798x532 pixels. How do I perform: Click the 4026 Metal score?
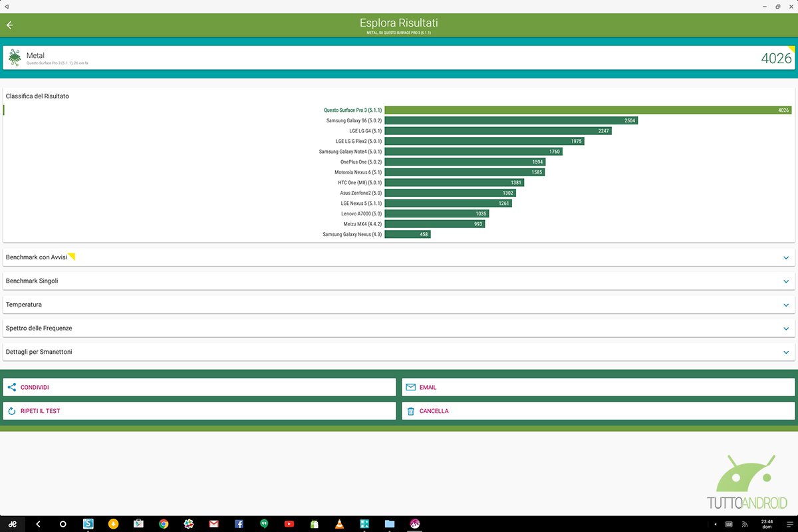776,59
